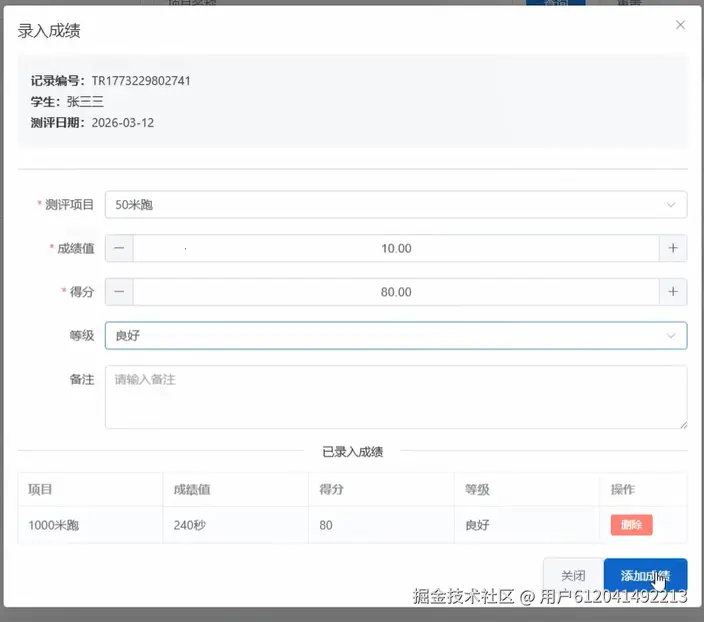Focus the 得分 input showing 80.00
Screen dimensions: 704x622
[x=396, y=292]
